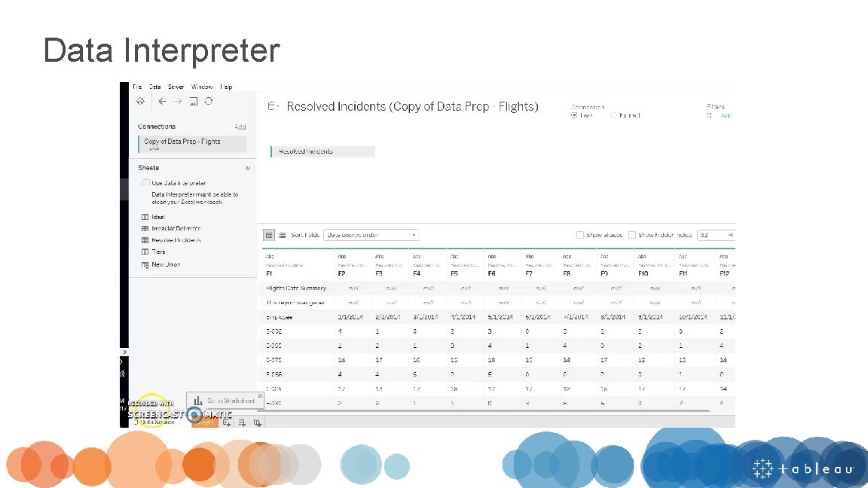
Task: Click the New Union icon
Action: click(x=145, y=264)
